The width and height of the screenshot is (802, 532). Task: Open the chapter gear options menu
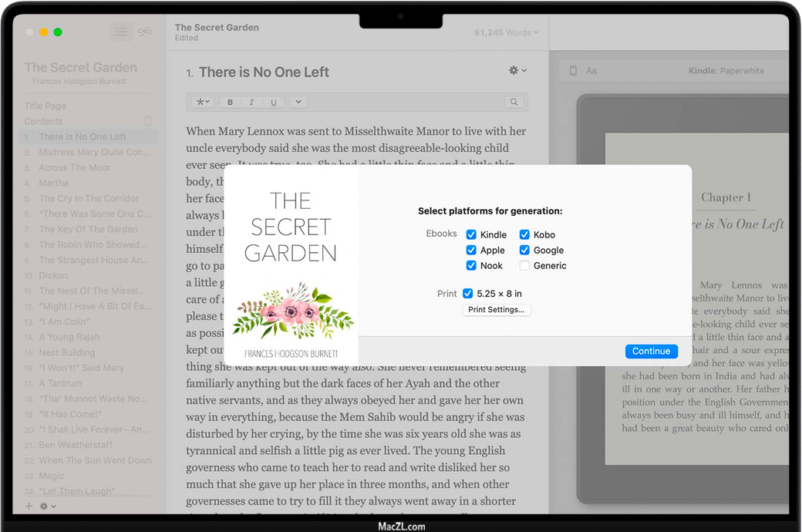click(x=517, y=71)
